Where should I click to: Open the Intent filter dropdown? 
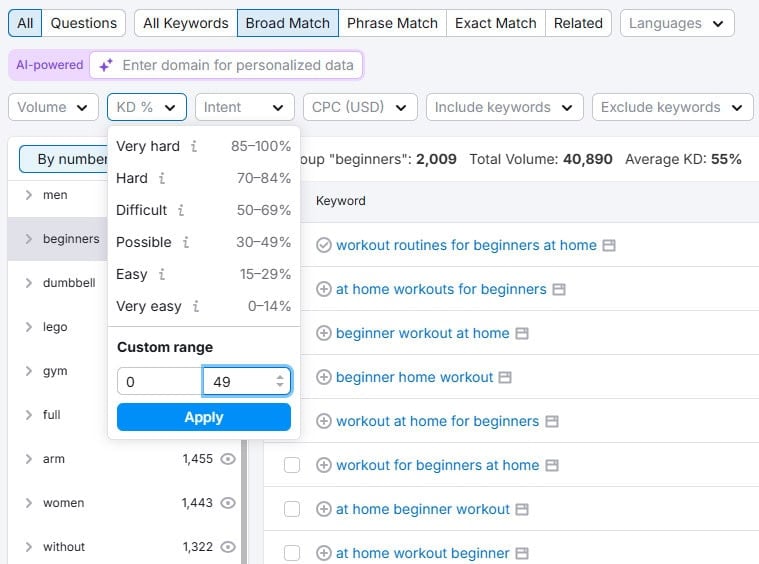point(244,107)
